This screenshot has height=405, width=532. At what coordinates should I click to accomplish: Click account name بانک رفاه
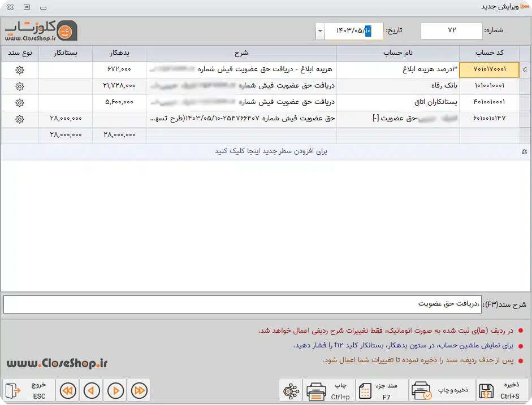398,86
